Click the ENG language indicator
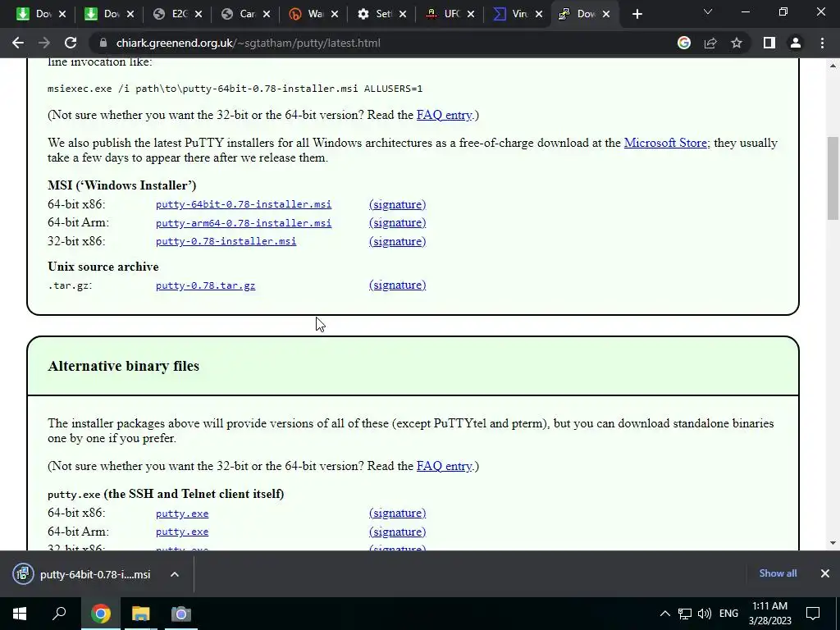This screenshot has height=630, width=840. 728,614
